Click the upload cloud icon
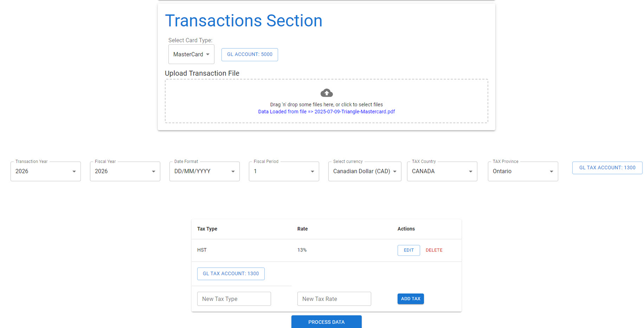This screenshot has height=328, width=644. pos(326,93)
